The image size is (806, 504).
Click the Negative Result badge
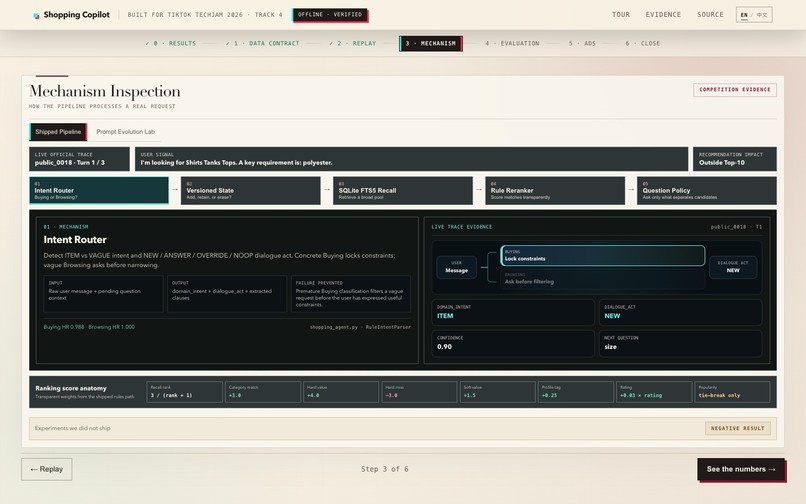738,428
